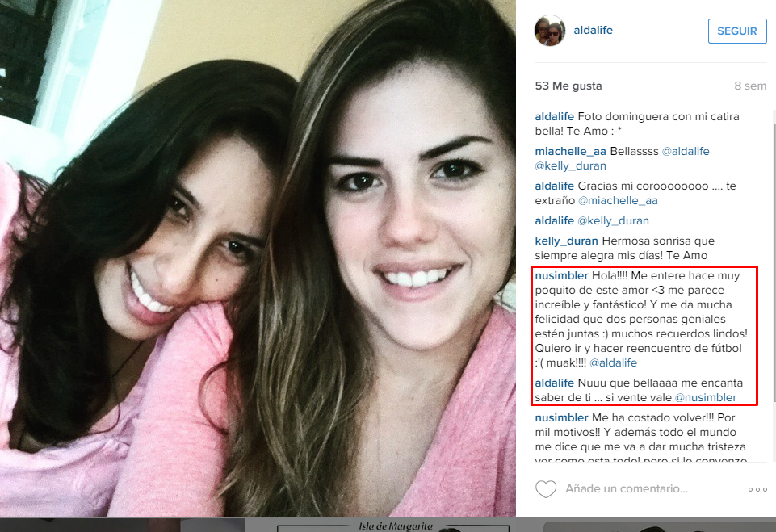This screenshot has width=776, height=532.
Task: Like the post with the heart icon
Action: 546,489
